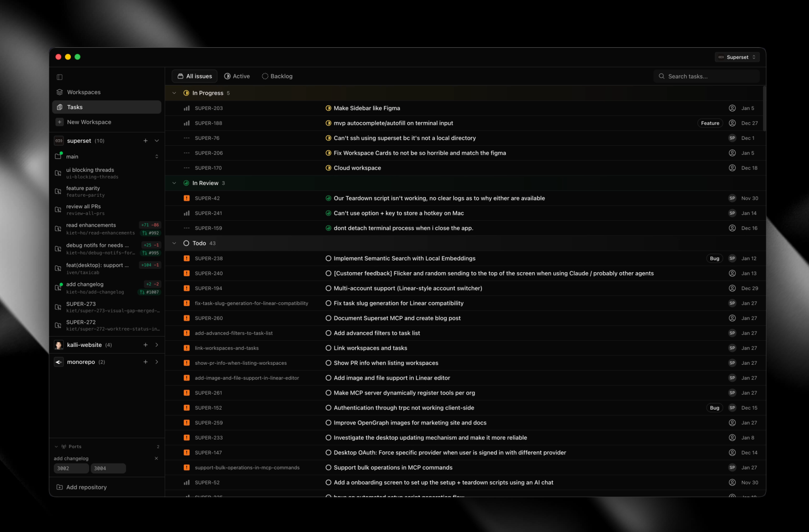This screenshot has width=809, height=532.
Task: Toggle the sidebar collapse icon
Action: point(59,77)
